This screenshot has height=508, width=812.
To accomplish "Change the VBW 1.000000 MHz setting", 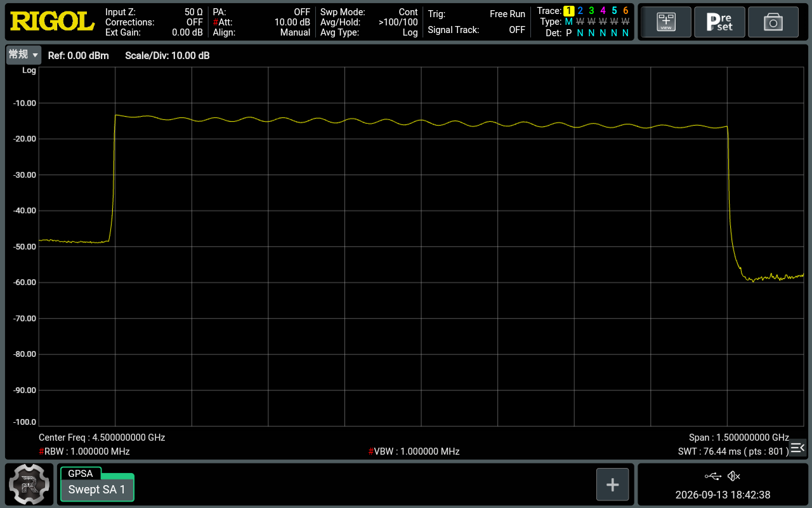I will click(414, 451).
